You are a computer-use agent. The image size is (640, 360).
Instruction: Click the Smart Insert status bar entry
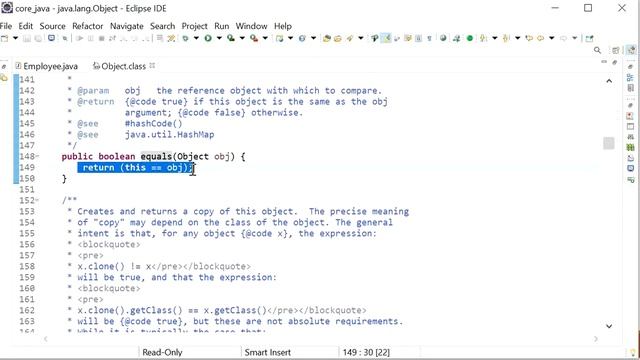tap(268, 352)
